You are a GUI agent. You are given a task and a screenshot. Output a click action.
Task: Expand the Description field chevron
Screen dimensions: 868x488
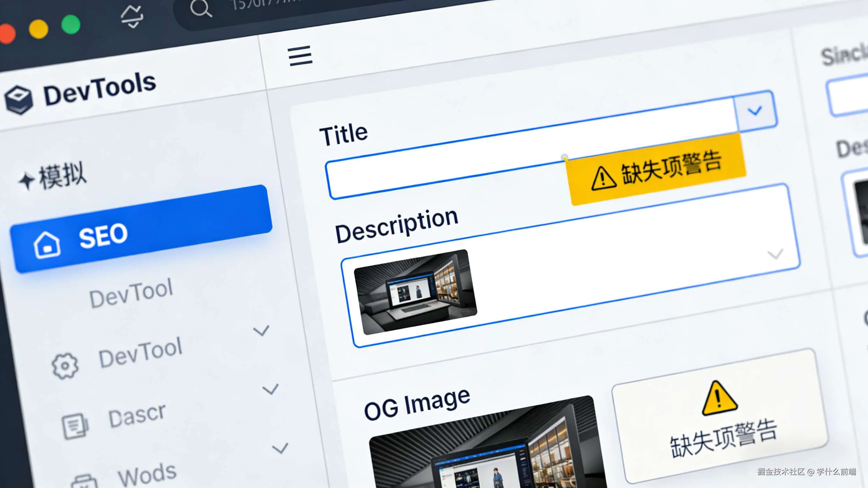click(775, 254)
